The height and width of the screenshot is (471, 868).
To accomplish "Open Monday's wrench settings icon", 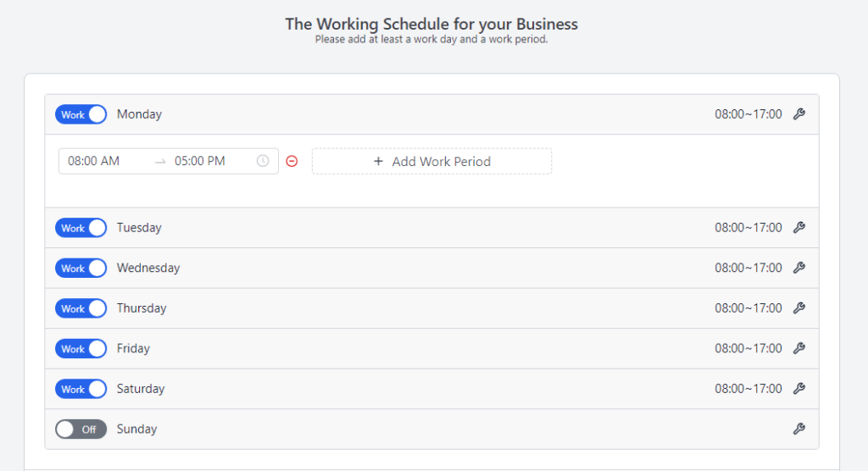I will click(798, 114).
